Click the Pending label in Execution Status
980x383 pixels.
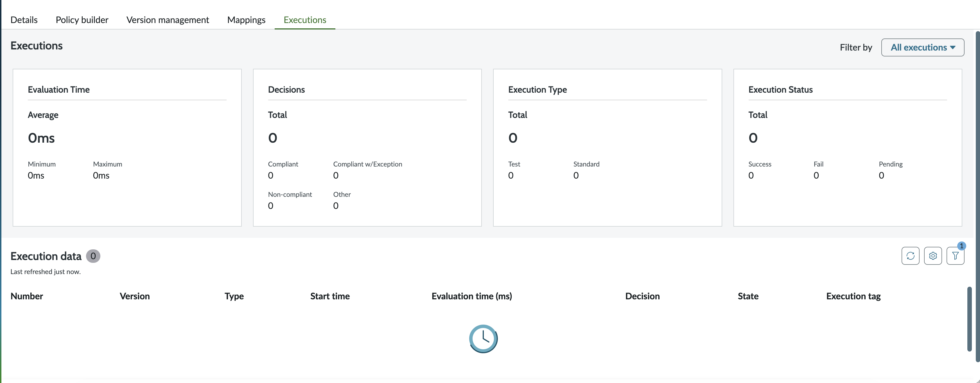pyautogui.click(x=891, y=164)
